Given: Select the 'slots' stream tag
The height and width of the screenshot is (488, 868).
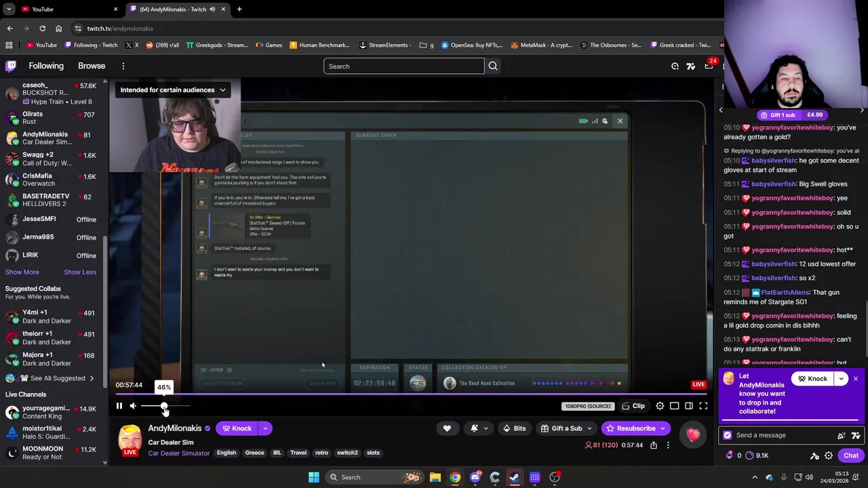Looking at the screenshot, I should (373, 453).
